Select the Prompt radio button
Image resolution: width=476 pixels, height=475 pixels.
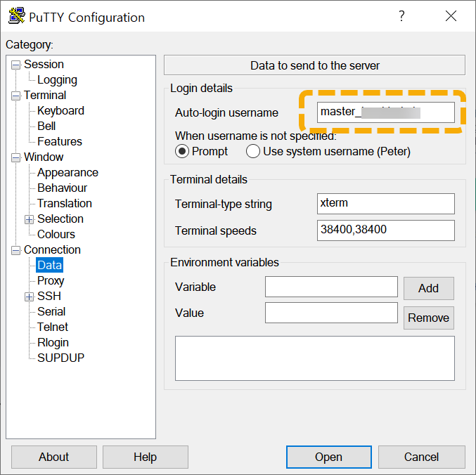point(182,151)
